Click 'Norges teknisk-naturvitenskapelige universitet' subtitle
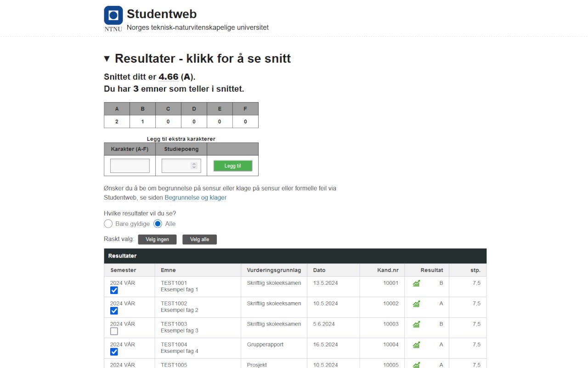The image size is (588, 368). point(198,28)
